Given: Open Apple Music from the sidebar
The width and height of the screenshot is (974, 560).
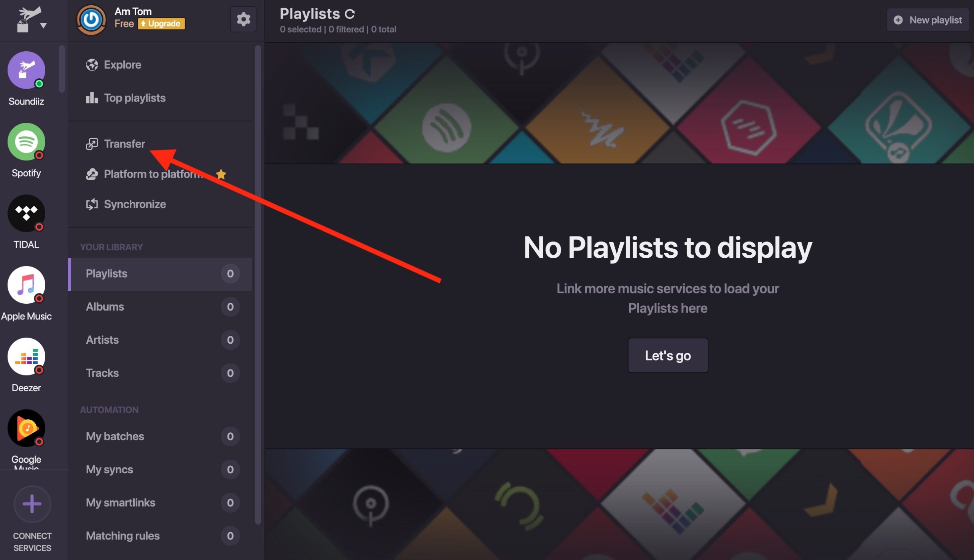Looking at the screenshot, I should 26,285.
